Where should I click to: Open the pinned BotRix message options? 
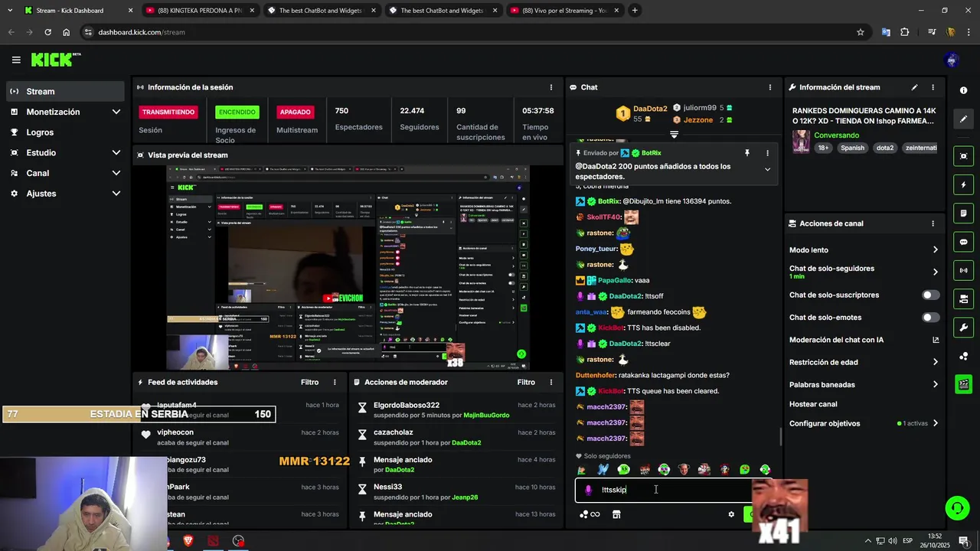tap(767, 153)
